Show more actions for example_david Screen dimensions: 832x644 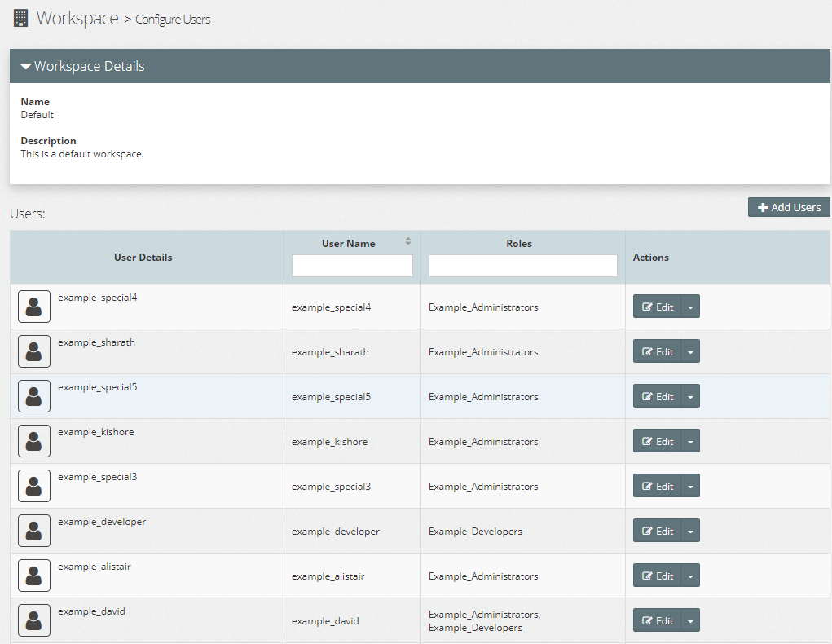click(x=690, y=620)
